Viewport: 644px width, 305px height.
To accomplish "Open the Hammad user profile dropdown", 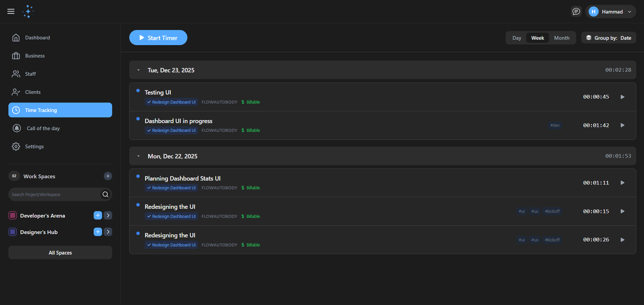I will coord(611,12).
